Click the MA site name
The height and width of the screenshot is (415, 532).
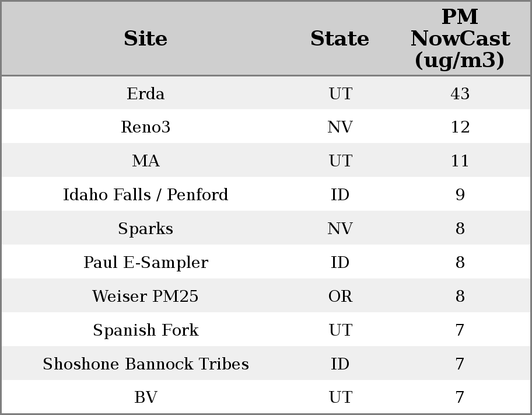pyautogui.click(x=145, y=161)
